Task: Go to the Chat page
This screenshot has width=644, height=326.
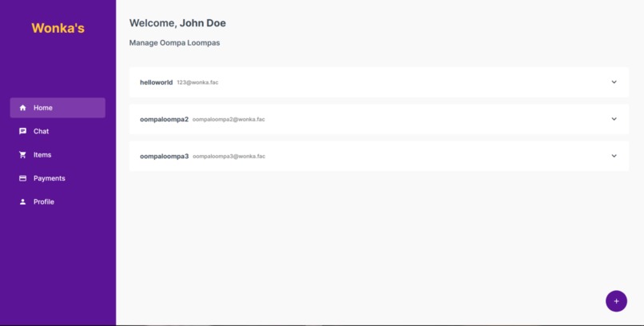Action: (x=58, y=131)
